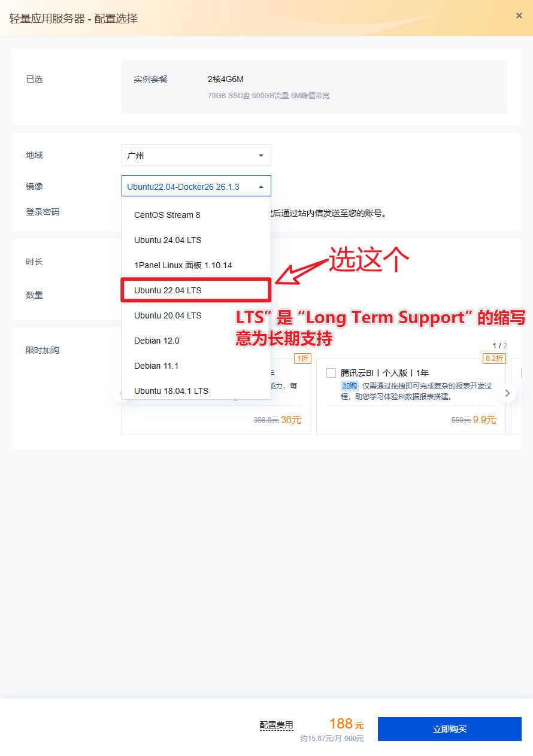Screen dimensions: 533x756
Task: Click the 立即购买 button
Action: [450, 729]
